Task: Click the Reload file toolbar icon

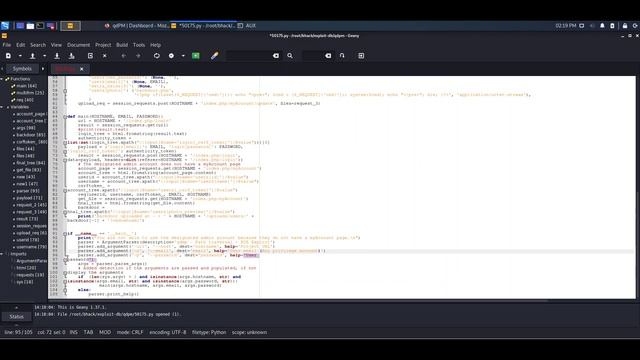Action: (90, 56)
